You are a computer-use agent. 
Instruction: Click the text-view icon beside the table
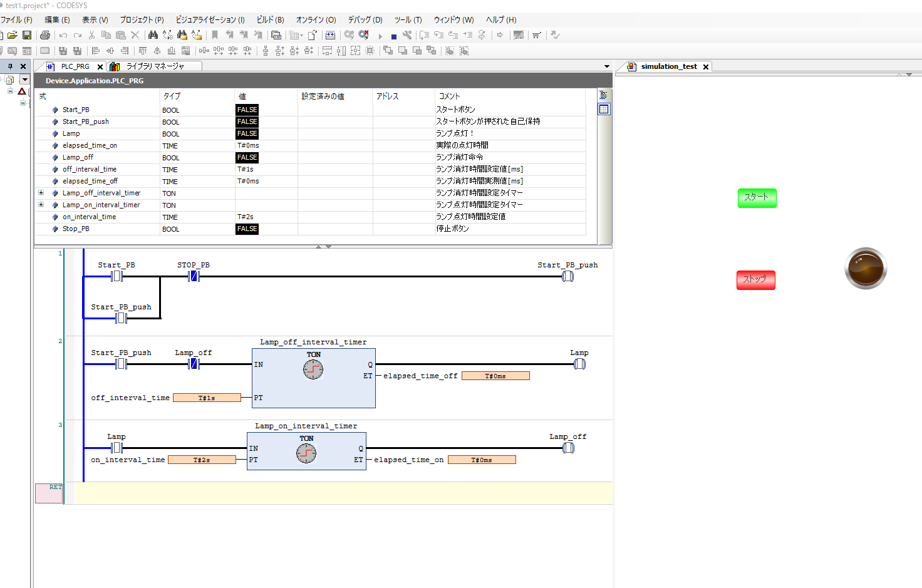pos(604,95)
